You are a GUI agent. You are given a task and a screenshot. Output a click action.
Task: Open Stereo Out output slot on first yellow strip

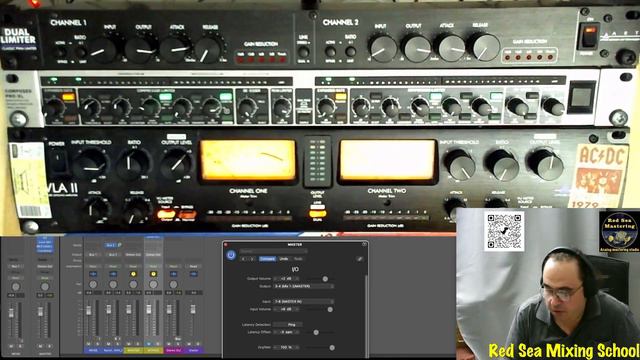pyautogui.click(x=133, y=254)
